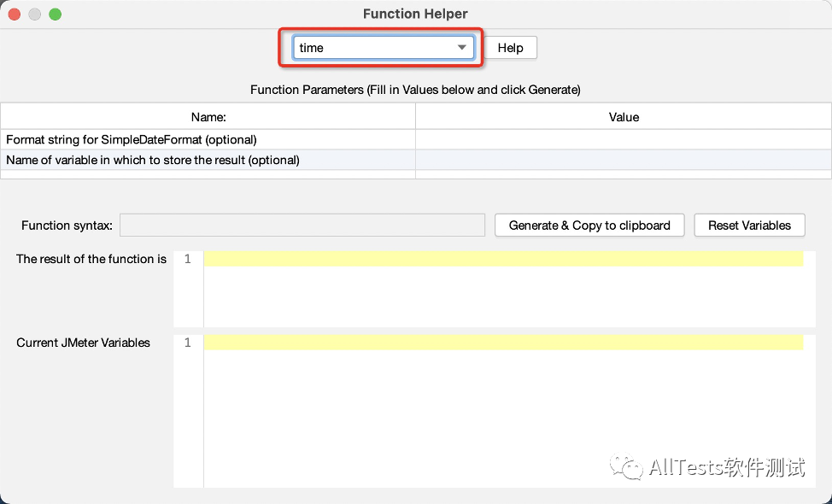Click 'The result of the function is' label
The height and width of the screenshot is (504, 832).
[91, 259]
